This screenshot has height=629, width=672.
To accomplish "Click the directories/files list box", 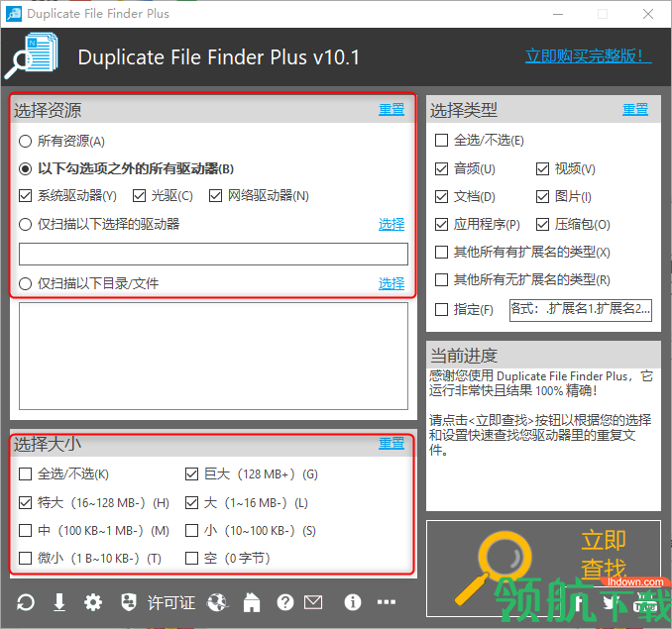I will [x=213, y=357].
